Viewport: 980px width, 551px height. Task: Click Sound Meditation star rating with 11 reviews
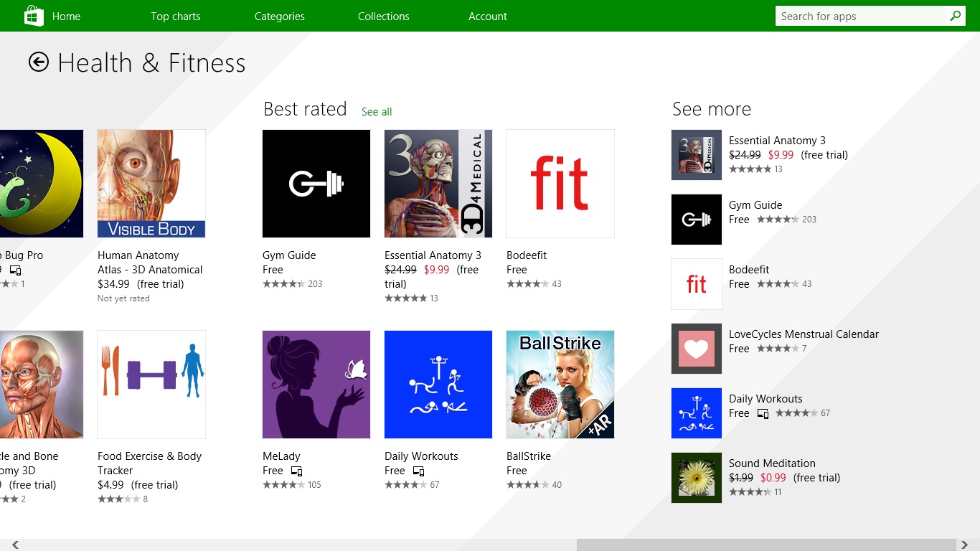tap(750, 492)
